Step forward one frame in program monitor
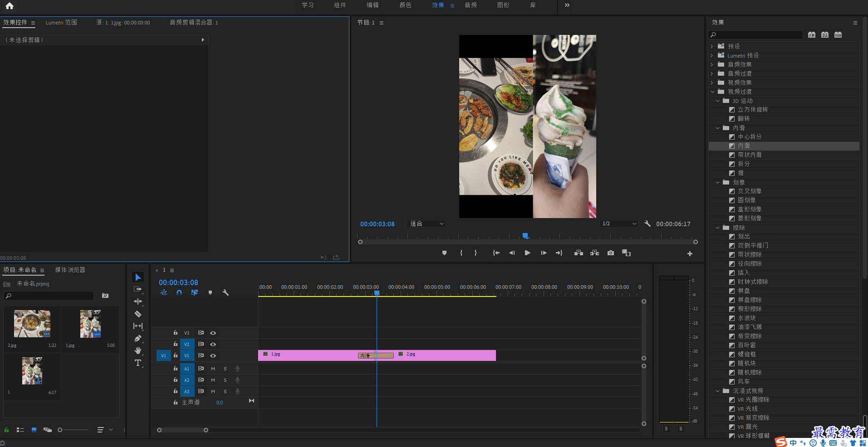 click(x=544, y=253)
